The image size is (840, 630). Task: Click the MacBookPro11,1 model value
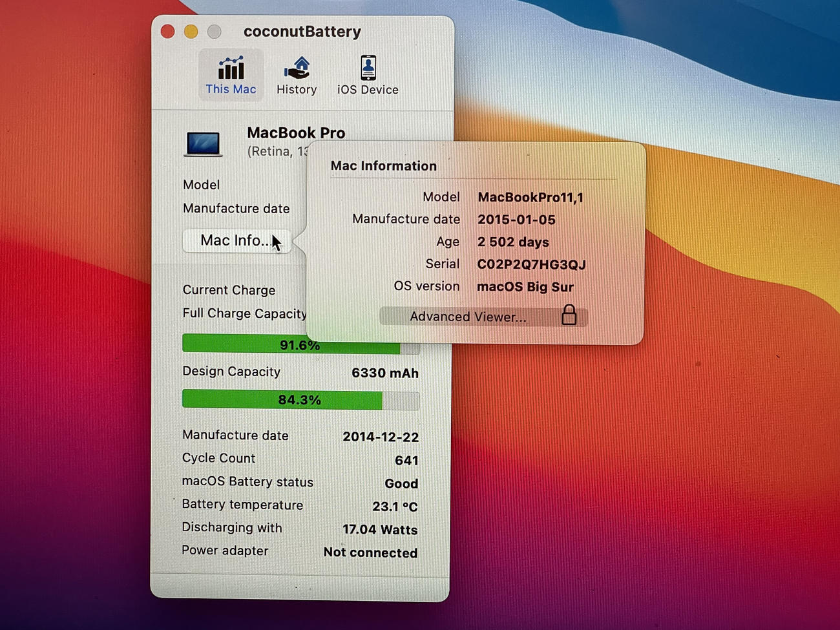(x=530, y=197)
